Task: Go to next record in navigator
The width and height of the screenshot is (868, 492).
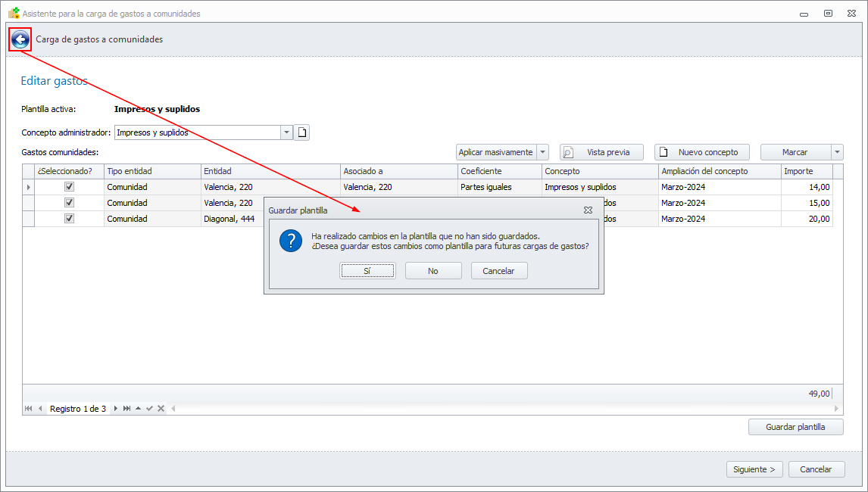Action: coord(115,409)
